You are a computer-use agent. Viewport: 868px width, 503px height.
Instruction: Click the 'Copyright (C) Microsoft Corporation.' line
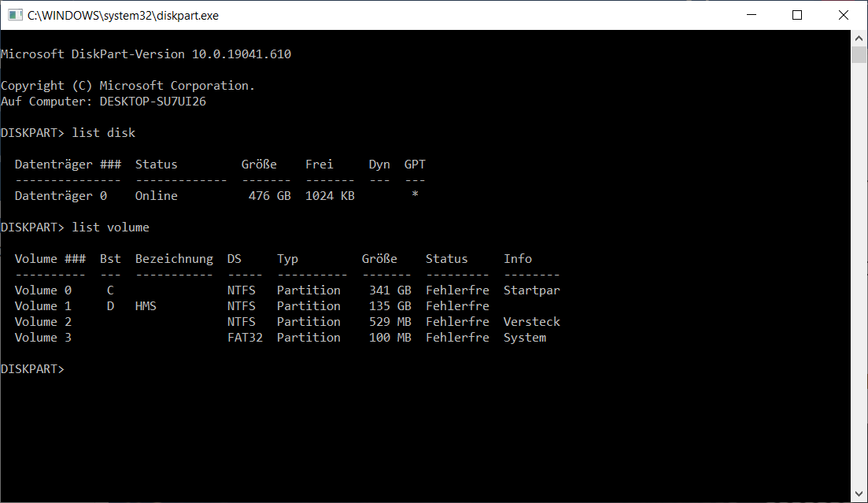pyautogui.click(x=127, y=86)
